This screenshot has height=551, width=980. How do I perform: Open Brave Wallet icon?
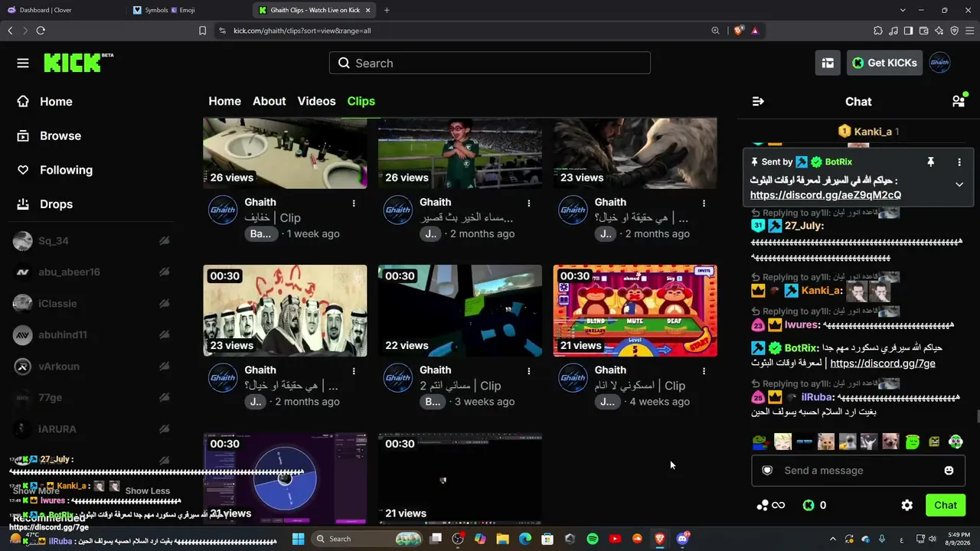[x=923, y=31]
